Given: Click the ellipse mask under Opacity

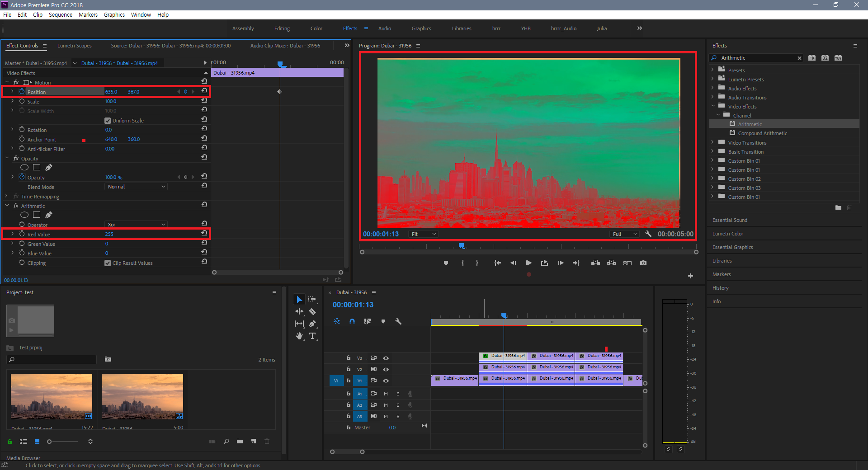Looking at the screenshot, I should (24, 168).
